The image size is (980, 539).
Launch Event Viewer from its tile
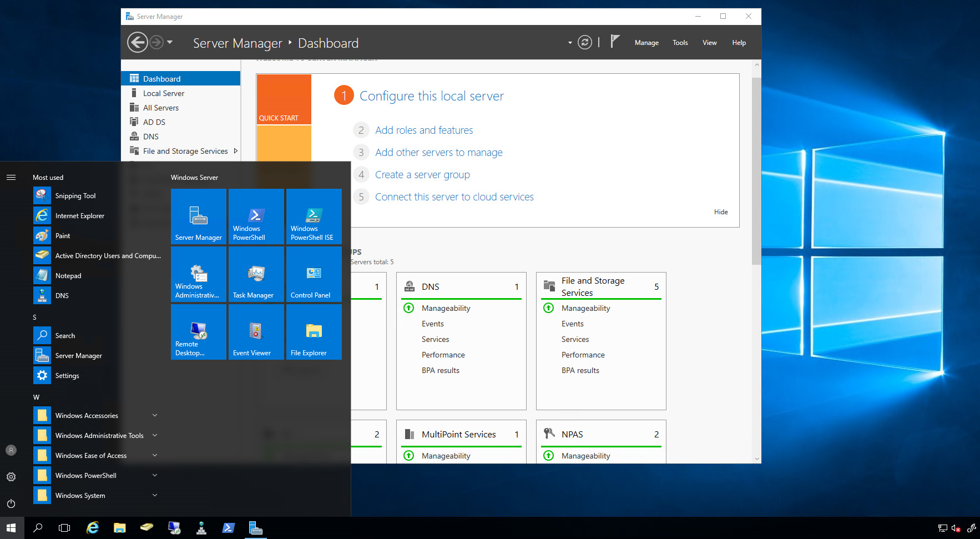tap(256, 332)
